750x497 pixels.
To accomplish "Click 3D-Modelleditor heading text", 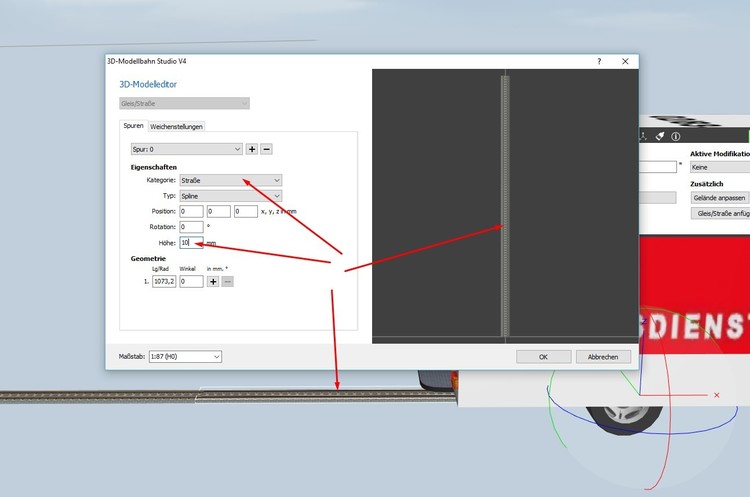I will 148,85.
